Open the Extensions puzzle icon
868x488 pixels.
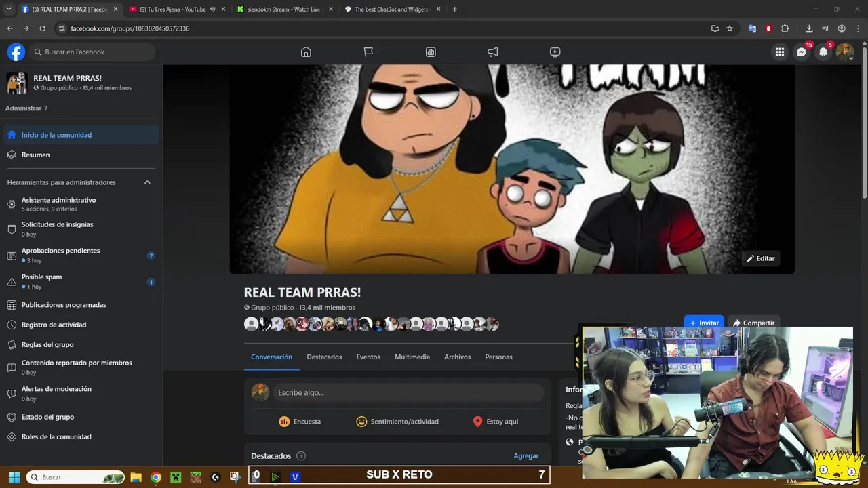785,28
